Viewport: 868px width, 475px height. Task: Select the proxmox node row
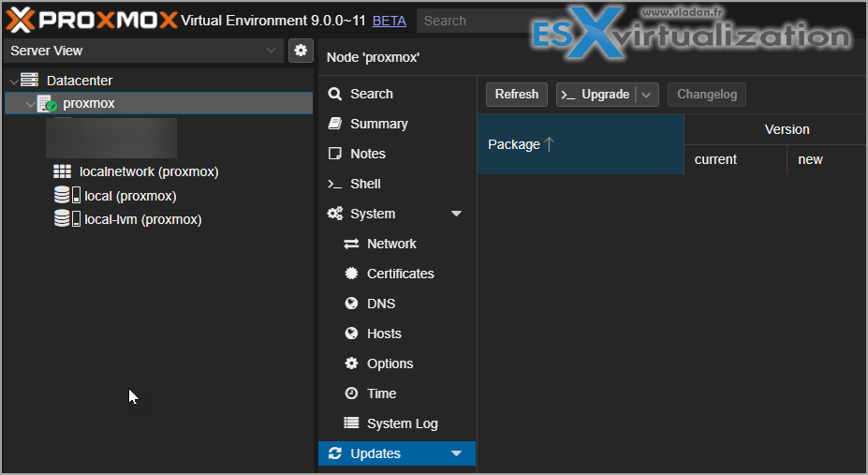tap(159, 103)
